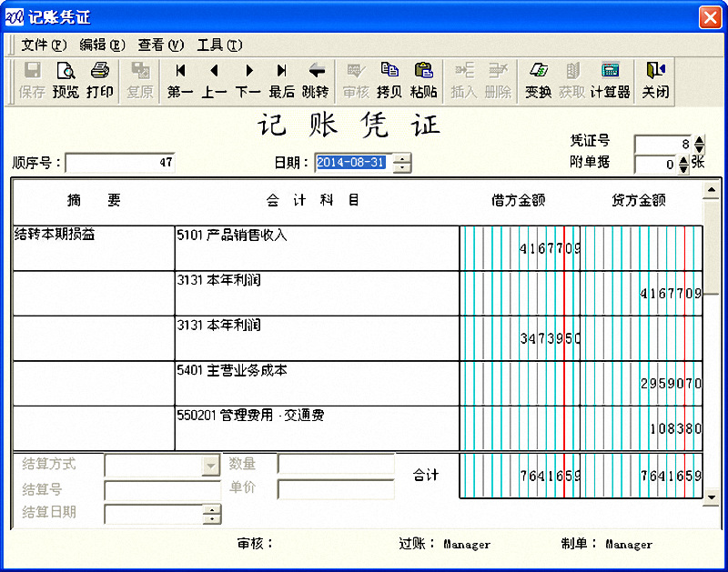Image resolution: width=728 pixels, height=572 pixels.
Task: Click the credit total 7641659
Action: 642,476
